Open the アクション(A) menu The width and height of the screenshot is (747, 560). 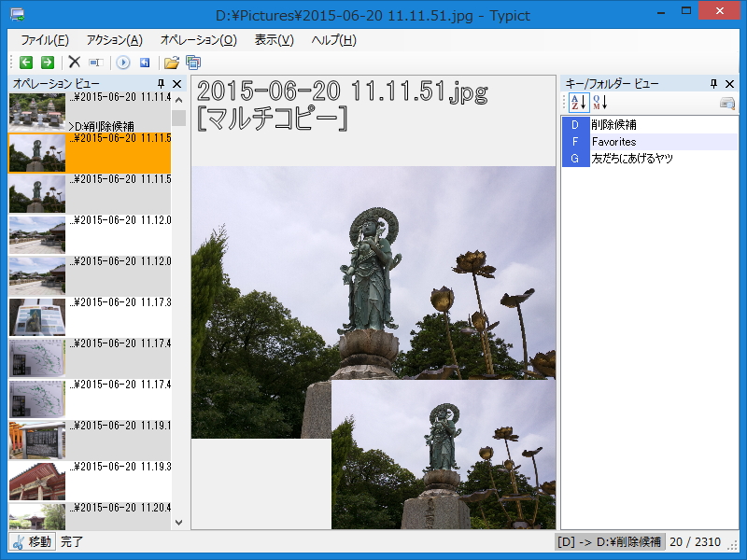tap(114, 40)
